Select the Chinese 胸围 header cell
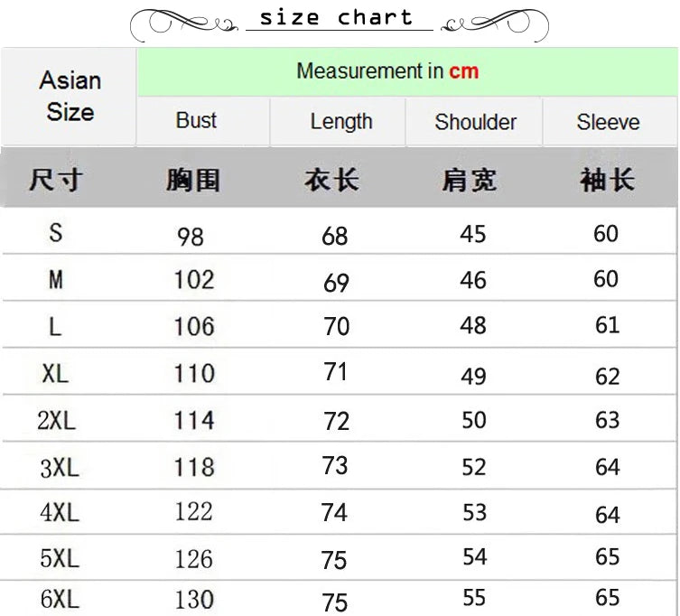 192,180
